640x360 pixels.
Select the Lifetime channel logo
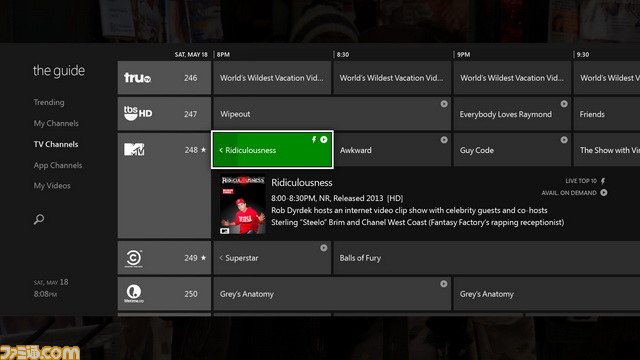click(134, 293)
